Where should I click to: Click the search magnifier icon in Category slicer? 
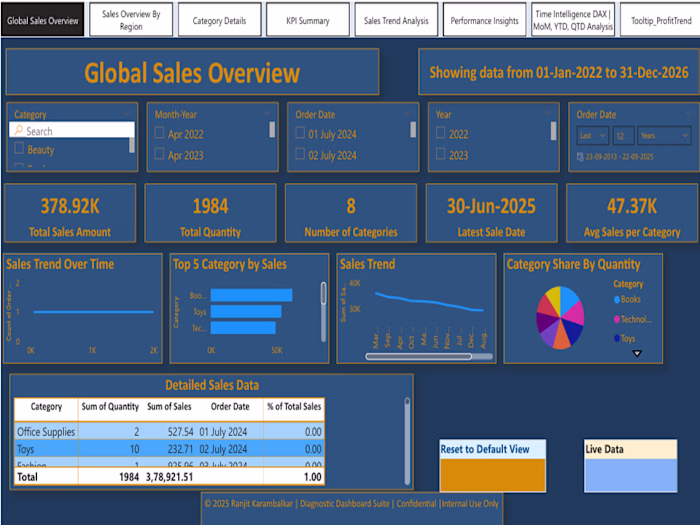point(18,130)
